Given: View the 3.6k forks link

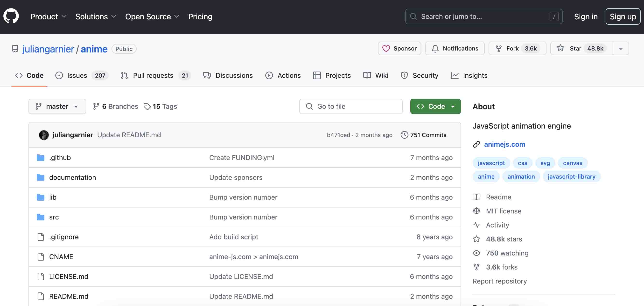Looking at the screenshot, I should pyautogui.click(x=495, y=267).
